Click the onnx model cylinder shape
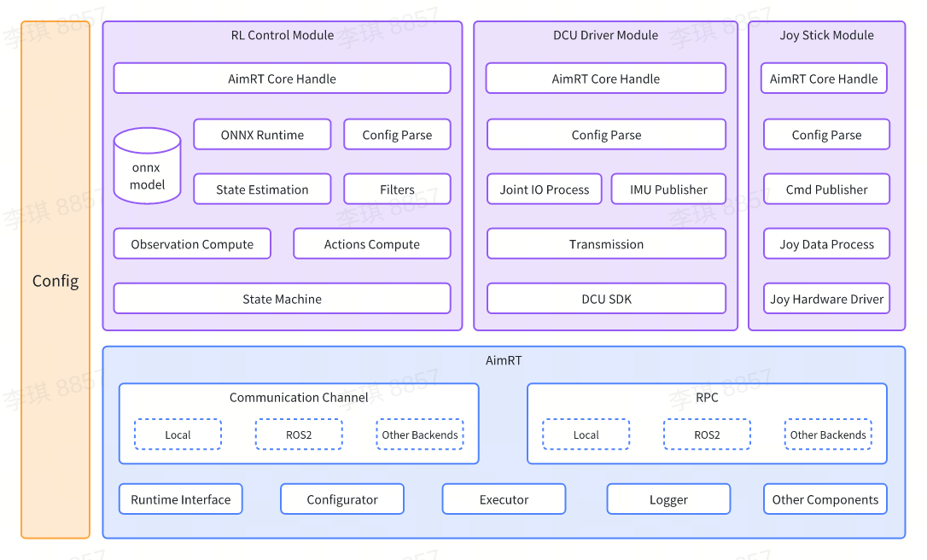The width and height of the screenshot is (927, 560). 147,166
